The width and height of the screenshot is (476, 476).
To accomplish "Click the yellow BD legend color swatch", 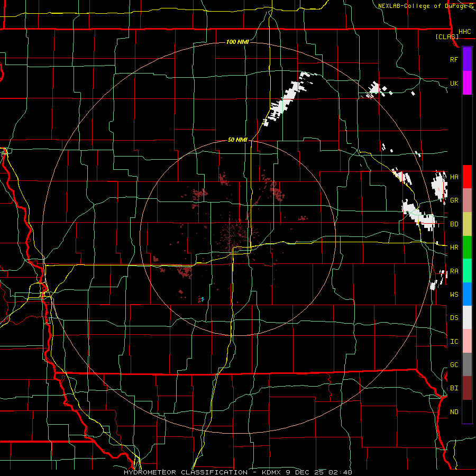I will [467, 224].
